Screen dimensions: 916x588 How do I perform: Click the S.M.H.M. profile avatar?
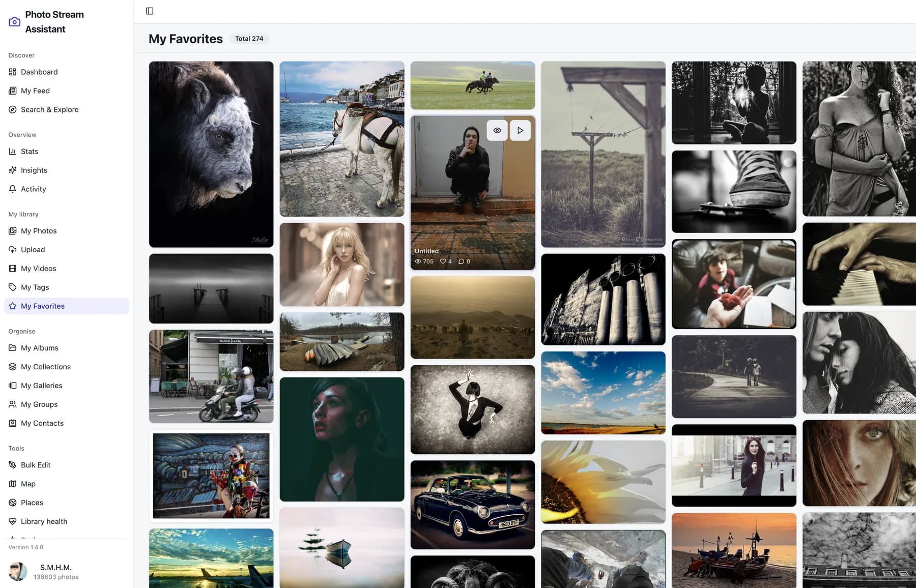click(18, 571)
